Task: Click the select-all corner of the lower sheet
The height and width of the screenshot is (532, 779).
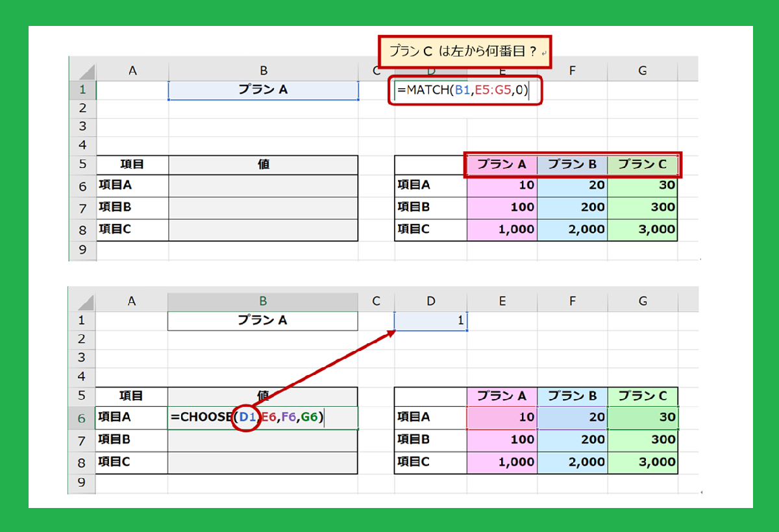Action: coord(81,300)
